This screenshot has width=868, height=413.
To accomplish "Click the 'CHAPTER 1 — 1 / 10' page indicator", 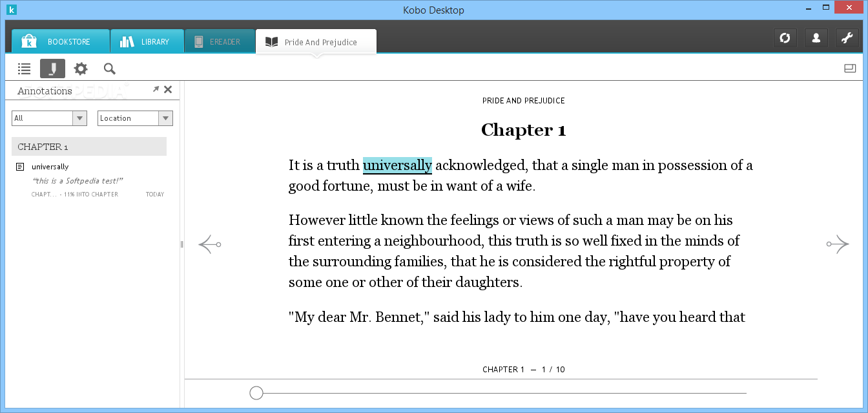I will (x=524, y=370).
